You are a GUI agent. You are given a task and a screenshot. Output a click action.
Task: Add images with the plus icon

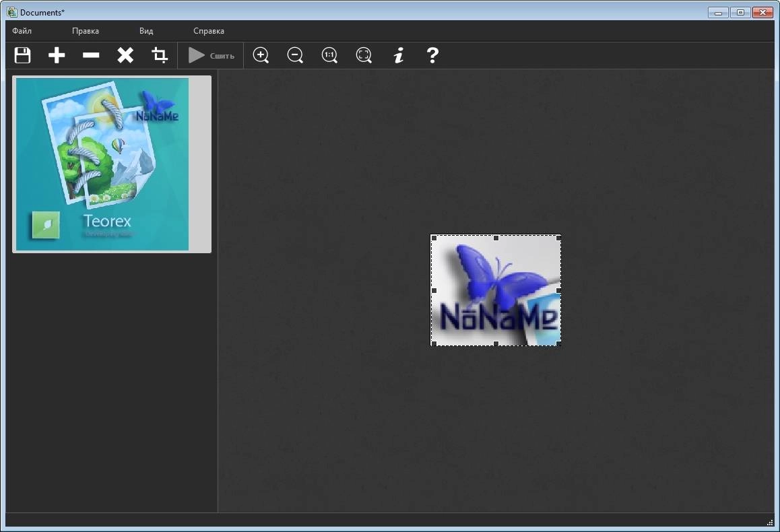click(x=57, y=55)
